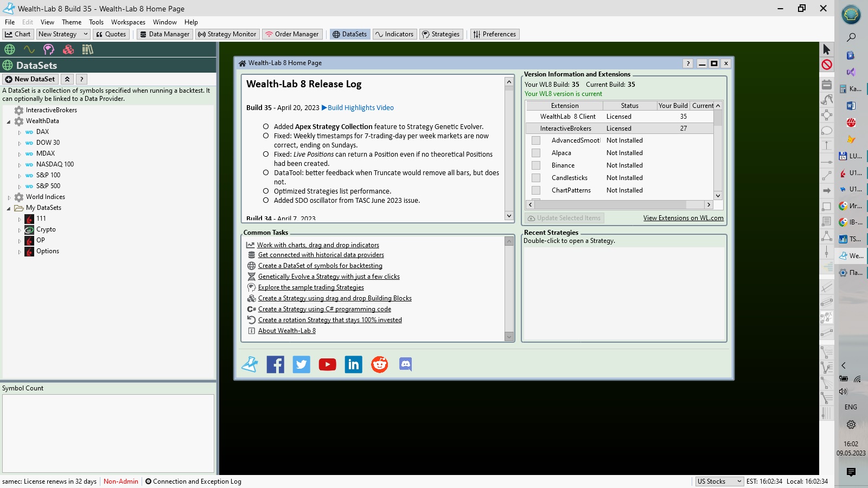The image size is (868, 488).
Task: Open the YouTube icon on Home Page
Action: click(328, 364)
